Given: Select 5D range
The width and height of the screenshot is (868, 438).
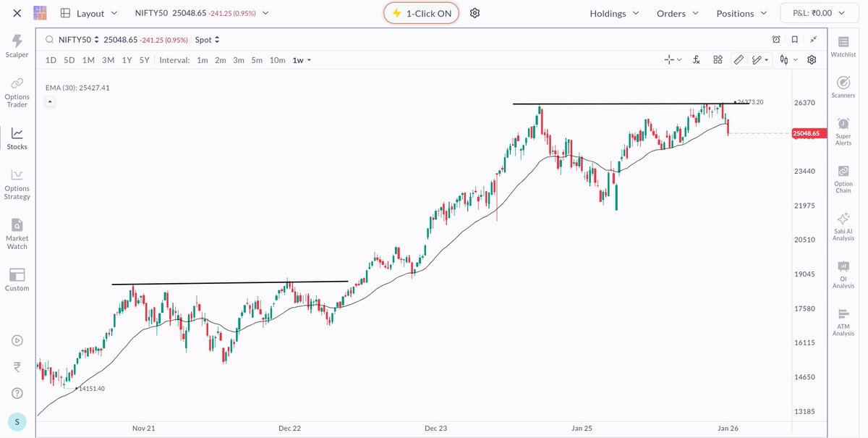Looking at the screenshot, I should (69, 60).
